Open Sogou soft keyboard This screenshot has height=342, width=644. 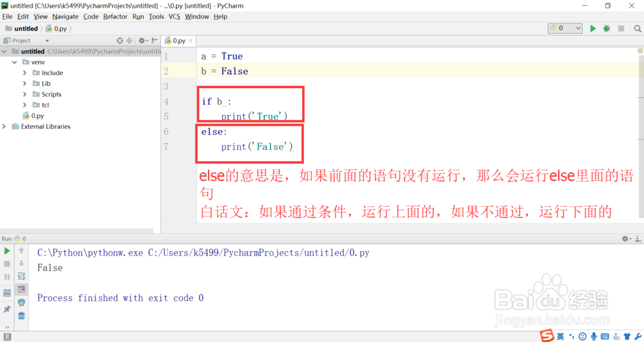[605, 337]
